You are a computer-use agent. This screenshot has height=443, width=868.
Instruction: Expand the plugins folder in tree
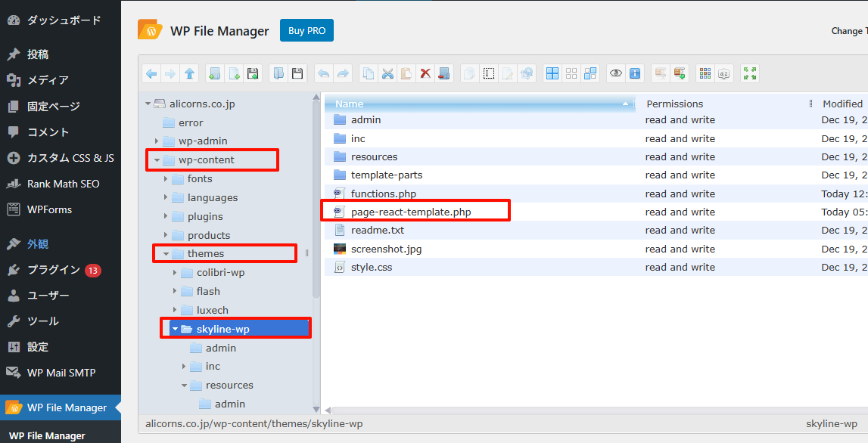pos(166,217)
